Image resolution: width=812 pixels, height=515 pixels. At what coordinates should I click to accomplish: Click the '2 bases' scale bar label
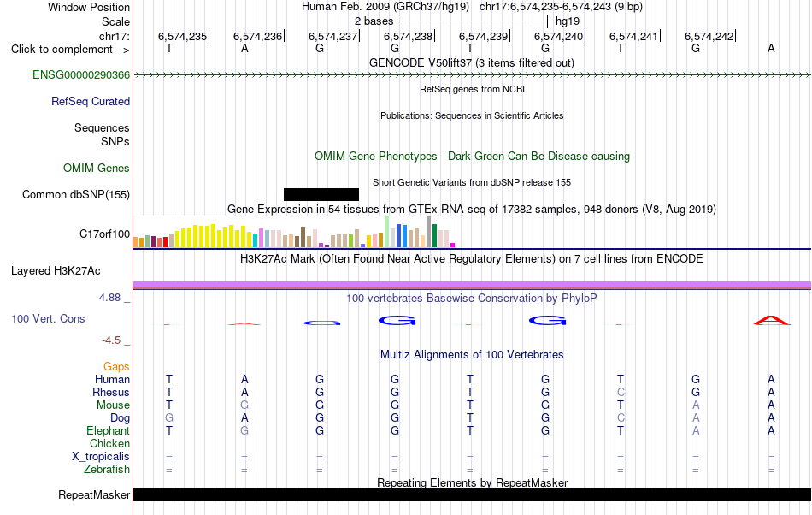[x=374, y=21]
